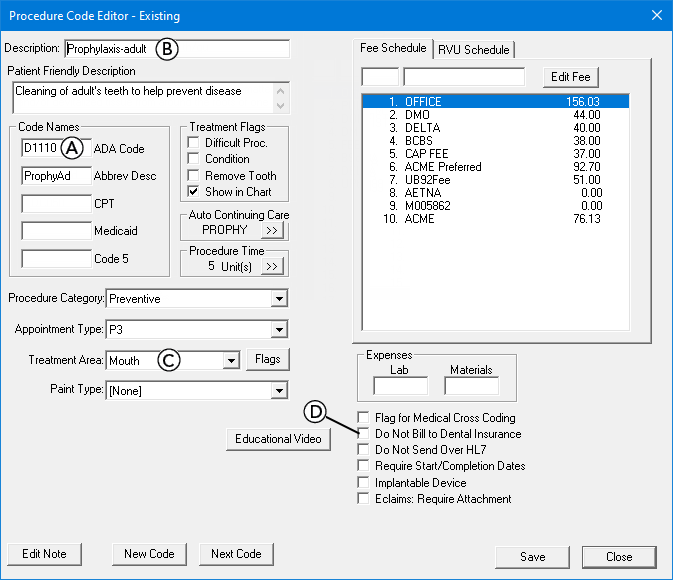Click the treatment area Flags button
This screenshot has width=673, height=580.
(x=267, y=360)
